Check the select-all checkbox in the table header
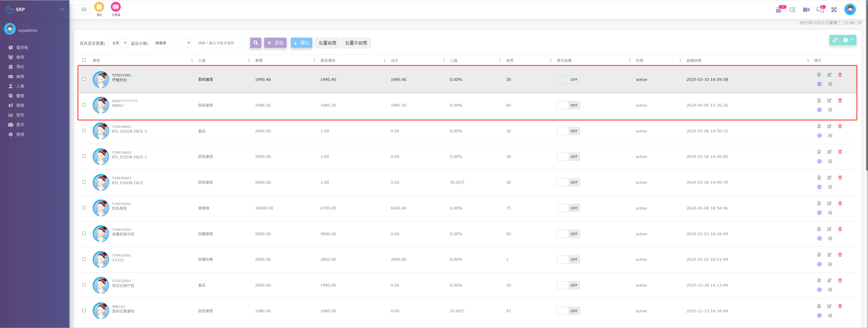This screenshot has width=868, height=328. 84,60
